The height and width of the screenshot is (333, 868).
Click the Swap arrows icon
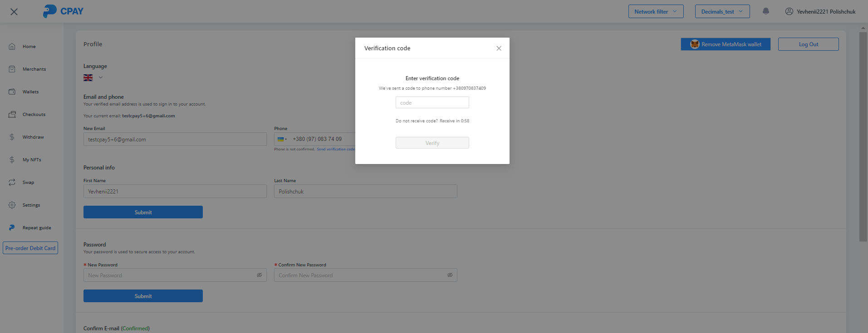pos(12,182)
